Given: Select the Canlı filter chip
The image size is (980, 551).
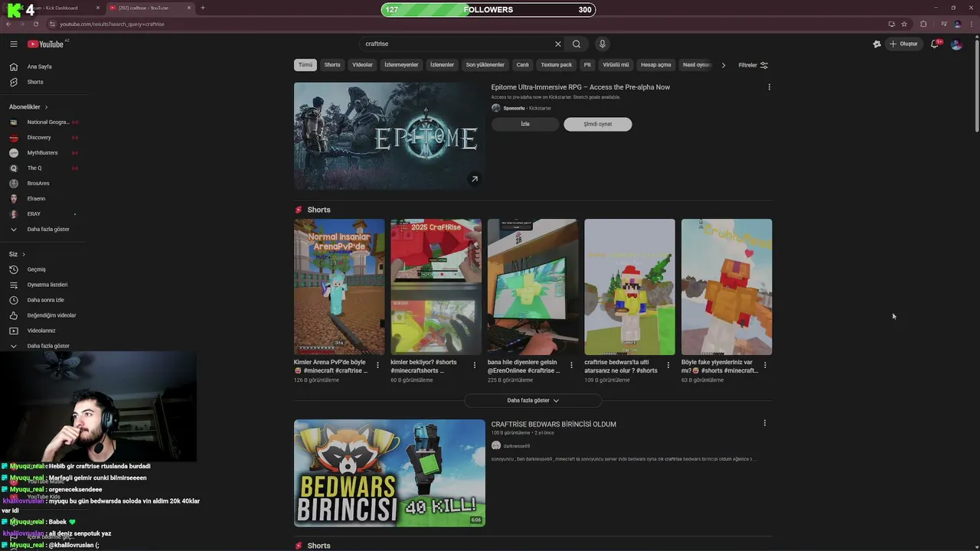Looking at the screenshot, I should coord(522,65).
